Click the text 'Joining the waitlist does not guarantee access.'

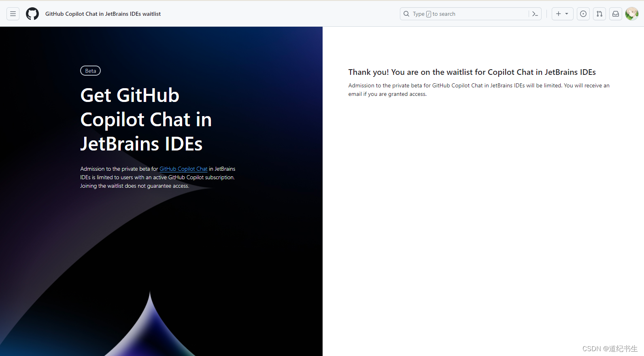click(135, 186)
